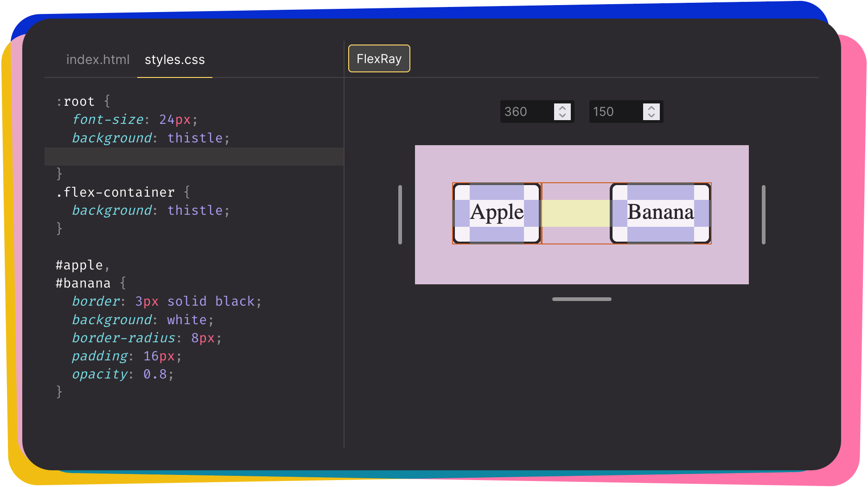Image resolution: width=868 pixels, height=487 pixels.
Task: Select the Apple flex item in the preview
Action: [x=496, y=213]
